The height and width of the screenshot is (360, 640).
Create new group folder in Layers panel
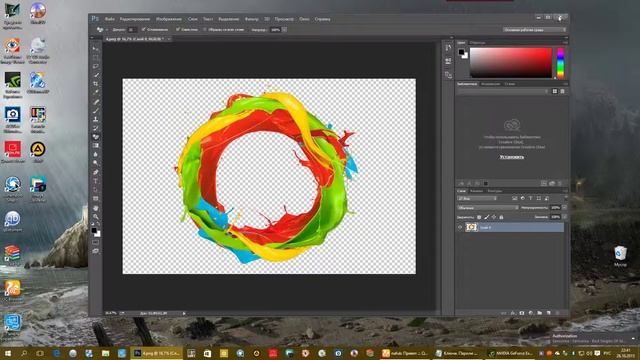[x=540, y=313]
